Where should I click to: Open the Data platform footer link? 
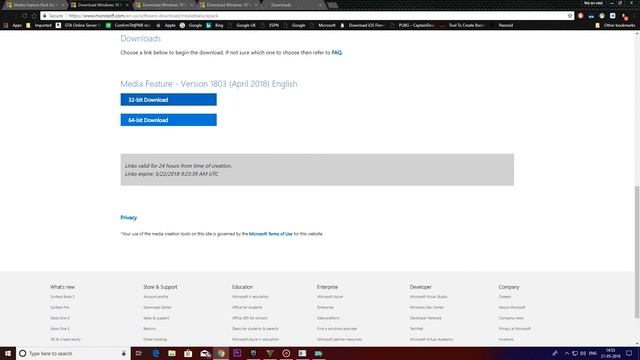click(x=328, y=318)
